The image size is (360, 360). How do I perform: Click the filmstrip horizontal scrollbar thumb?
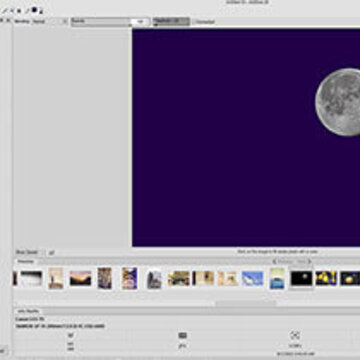point(246,303)
